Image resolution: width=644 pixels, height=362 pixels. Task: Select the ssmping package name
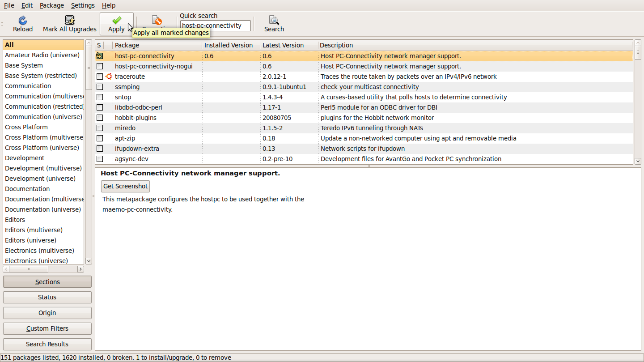point(127,87)
